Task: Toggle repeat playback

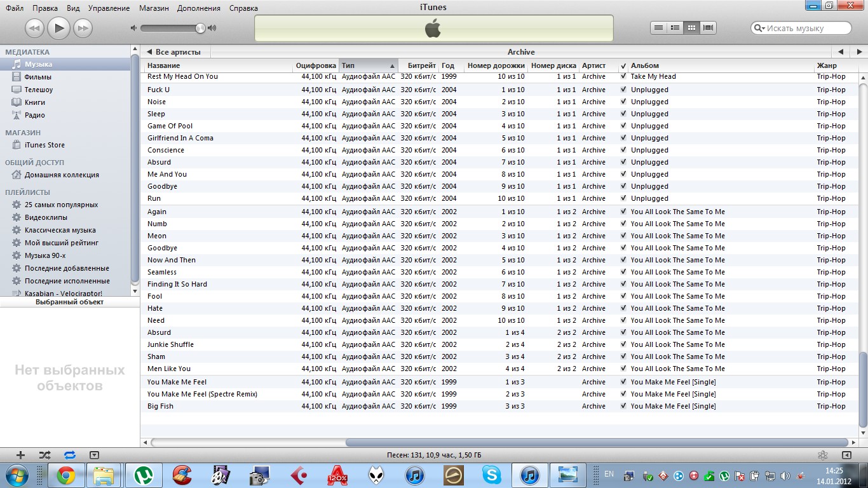Action: pyautogui.click(x=69, y=455)
